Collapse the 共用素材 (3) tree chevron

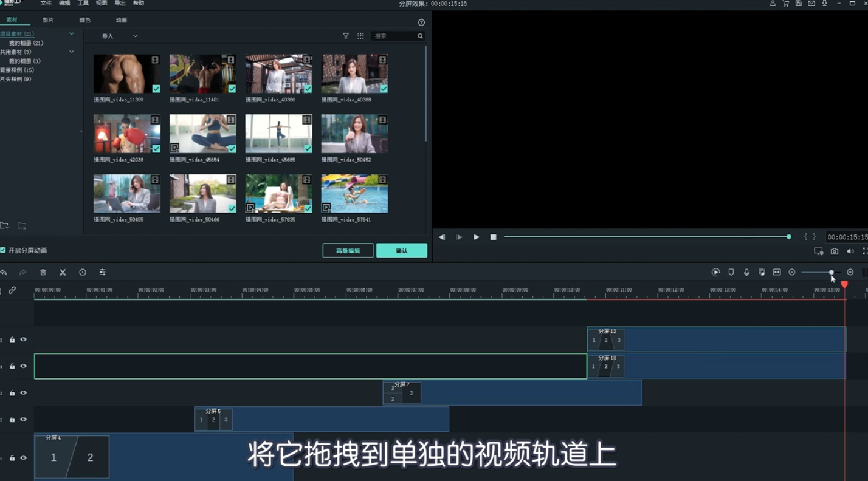(x=72, y=52)
